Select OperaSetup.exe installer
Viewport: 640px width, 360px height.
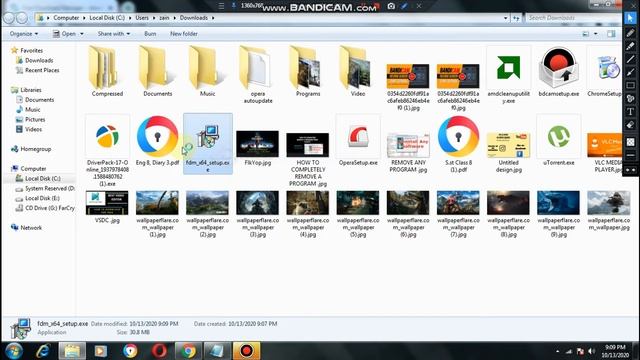pyautogui.click(x=358, y=140)
